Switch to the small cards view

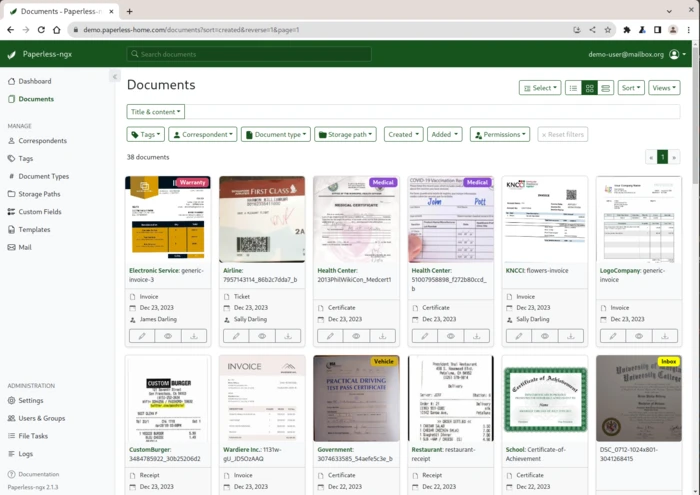(589, 88)
